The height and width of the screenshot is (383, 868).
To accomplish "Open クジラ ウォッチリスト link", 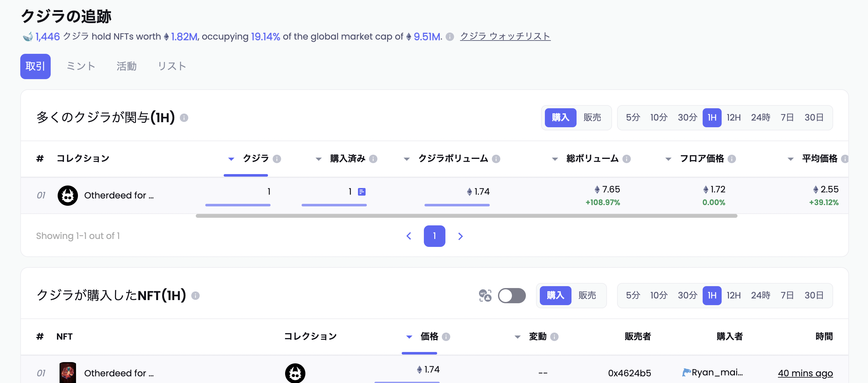I will (x=505, y=36).
